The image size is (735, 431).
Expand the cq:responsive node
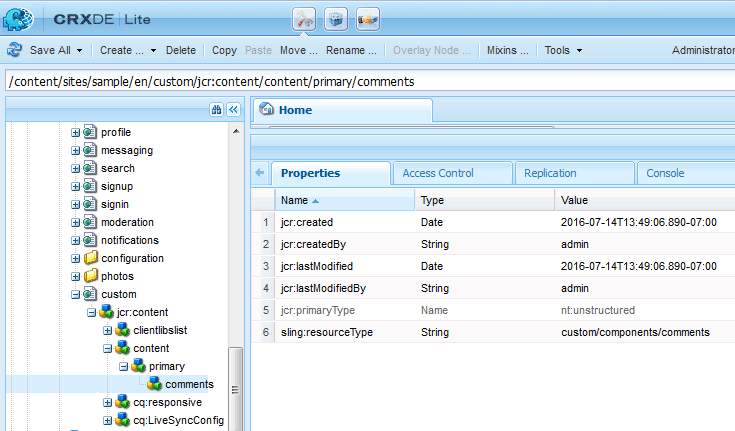click(x=107, y=402)
